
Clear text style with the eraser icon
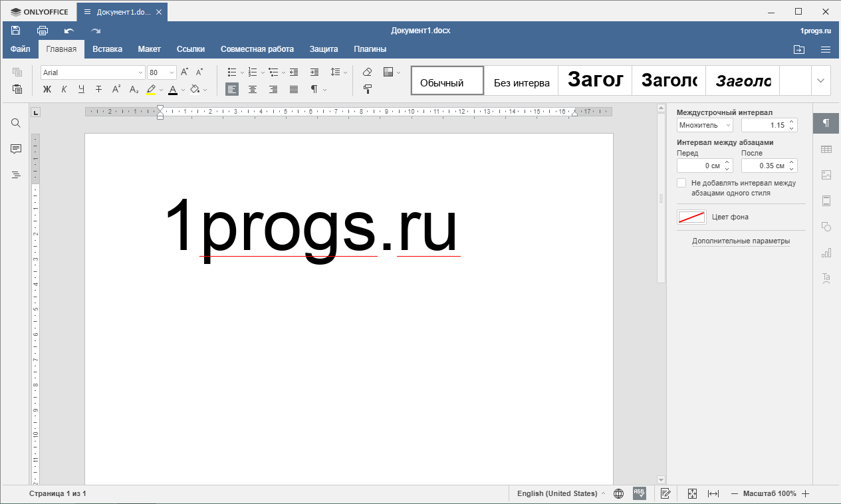click(x=367, y=72)
